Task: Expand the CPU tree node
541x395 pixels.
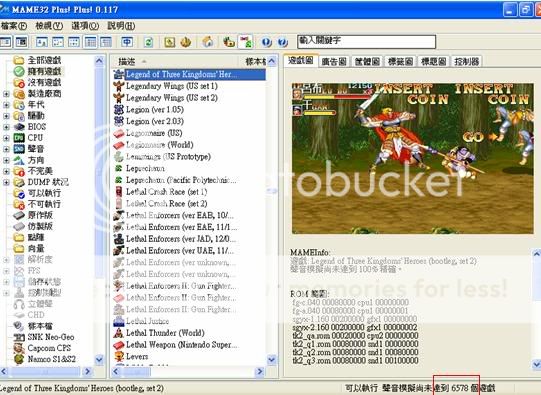Action: (x=6, y=138)
